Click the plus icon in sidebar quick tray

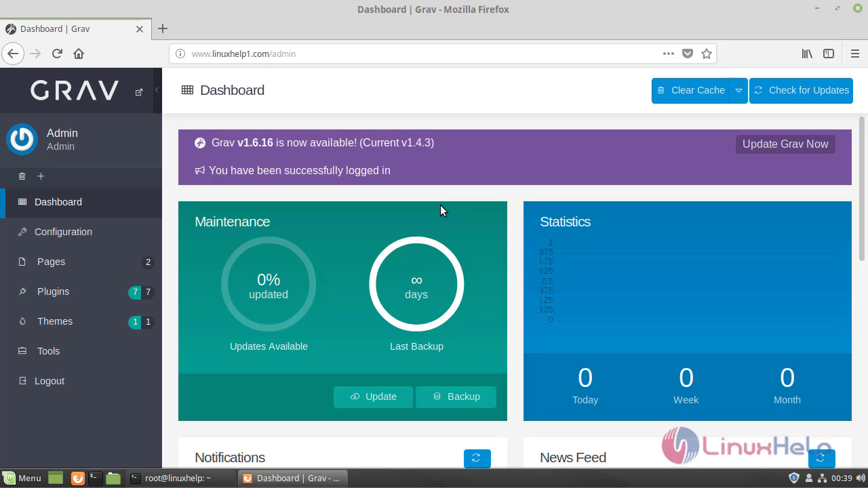pos(41,176)
